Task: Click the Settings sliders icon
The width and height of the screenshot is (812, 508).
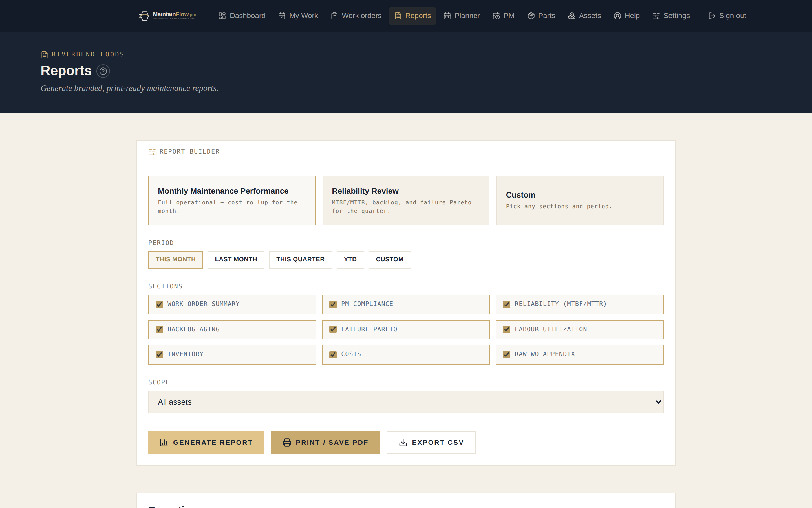Action: (x=656, y=16)
